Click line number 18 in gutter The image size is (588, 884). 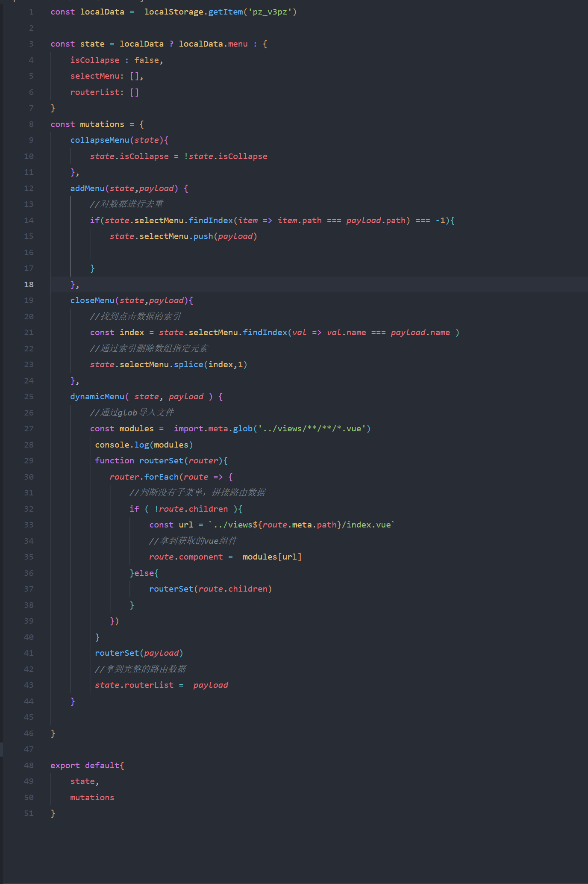pos(29,285)
